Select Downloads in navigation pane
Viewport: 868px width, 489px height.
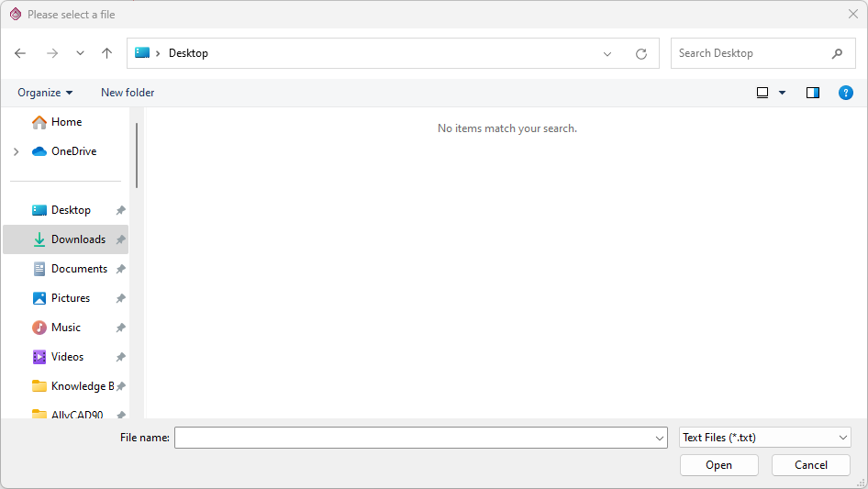click(x=78, y=239)
